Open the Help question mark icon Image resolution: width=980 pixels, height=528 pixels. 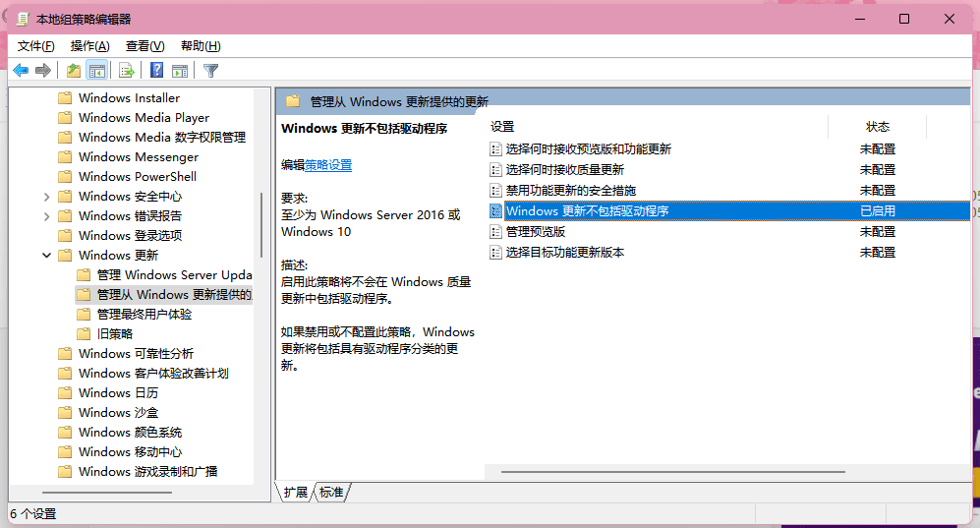157,71
